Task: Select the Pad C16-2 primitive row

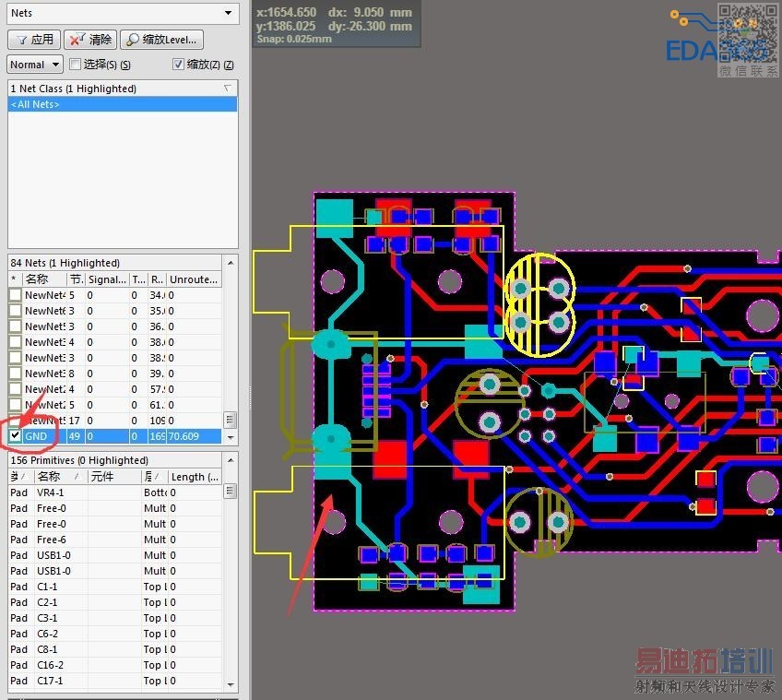Action: [115, 665]
